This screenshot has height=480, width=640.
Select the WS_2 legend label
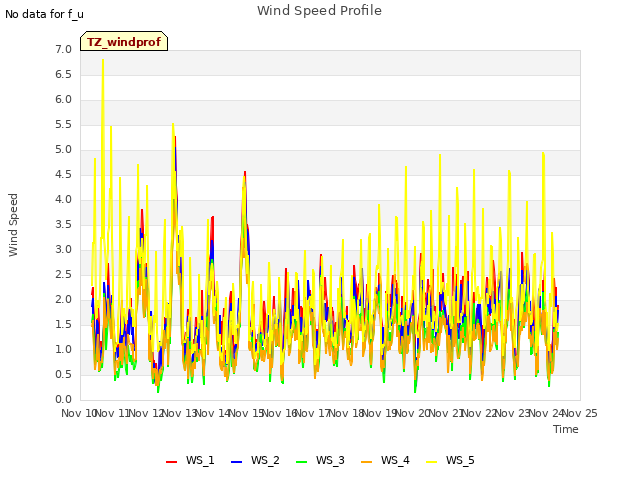point(265,460)
